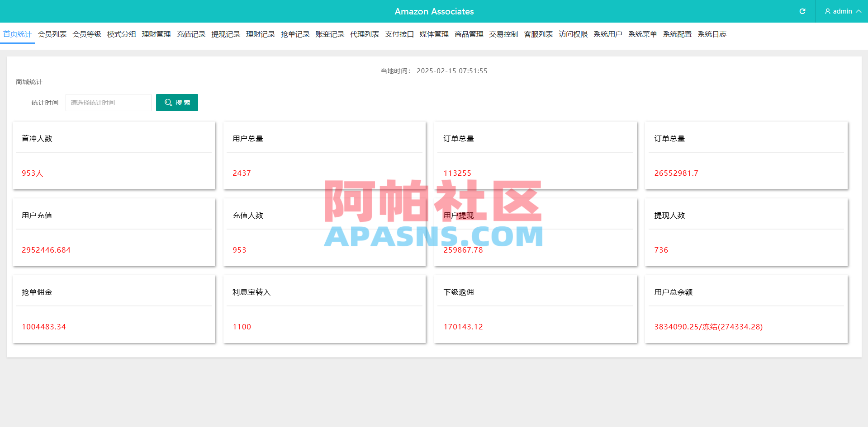
Task: Switch to the 会员列表 tab
Action: (x=52, y=34)
